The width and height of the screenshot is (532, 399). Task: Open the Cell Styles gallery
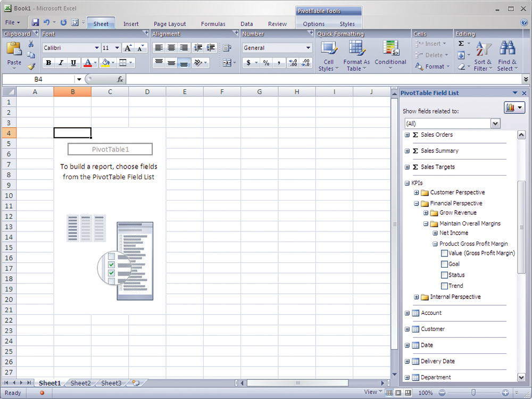(x=328, y=56)
